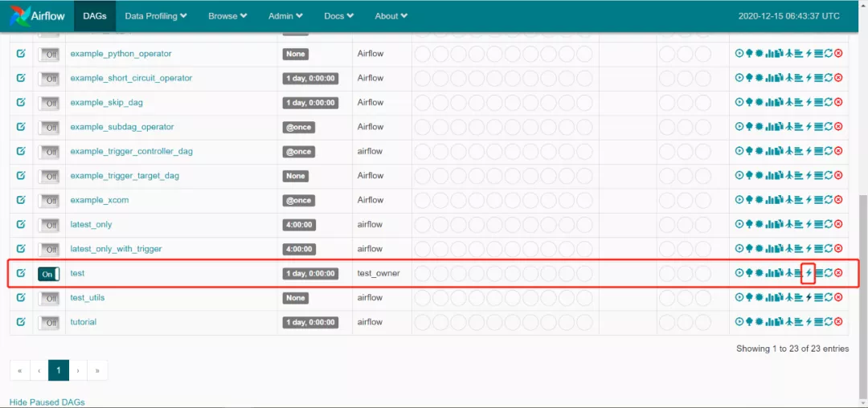Delete the test DAG with red icon
This screenshot has height=408, width=868.
[838, 272]
